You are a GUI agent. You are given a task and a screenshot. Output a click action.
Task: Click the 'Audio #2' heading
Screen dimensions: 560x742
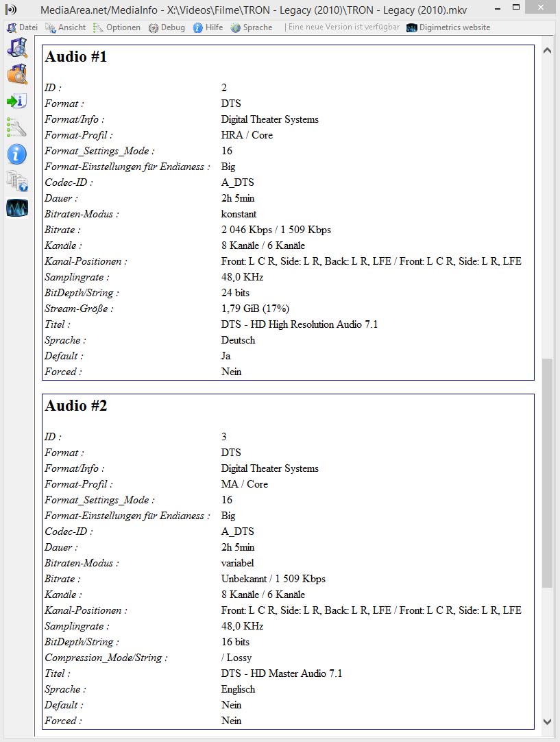pos(76,405)
